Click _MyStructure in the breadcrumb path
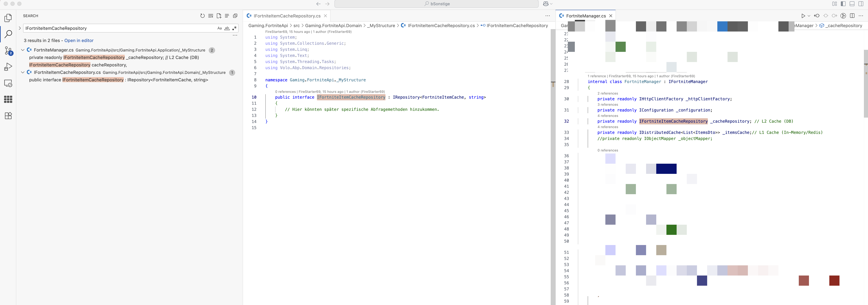 [381, 26]
